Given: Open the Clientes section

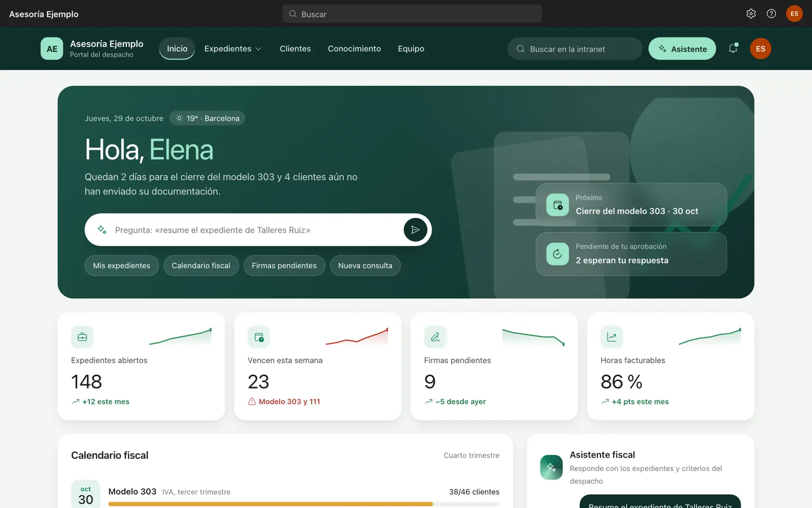Looking at the screenshot, I should (295, 49).
